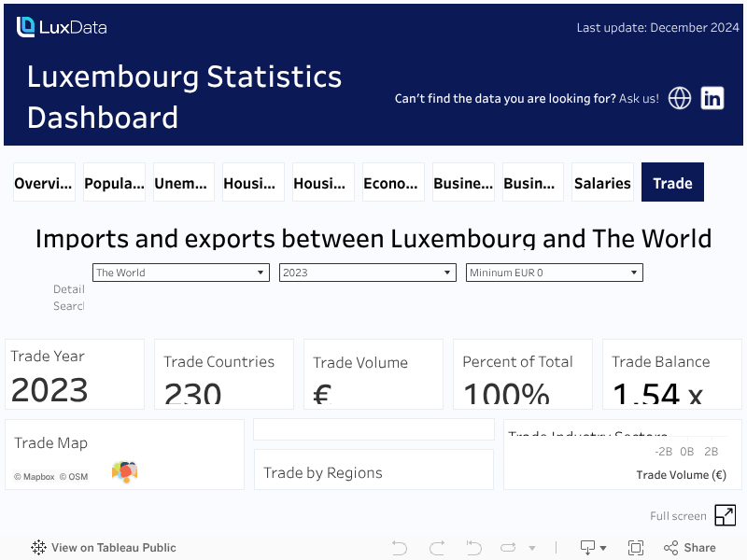This screenshot has width=747, height=560.
Task: Click the dashboard Full screen icon
Action: pyautogui.click(x=725, y=515)
